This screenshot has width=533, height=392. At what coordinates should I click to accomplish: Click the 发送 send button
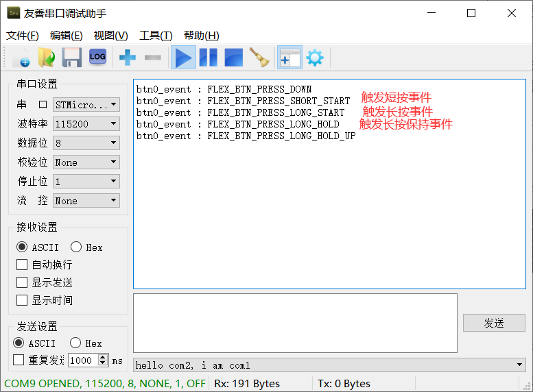(x=494, y=323)
